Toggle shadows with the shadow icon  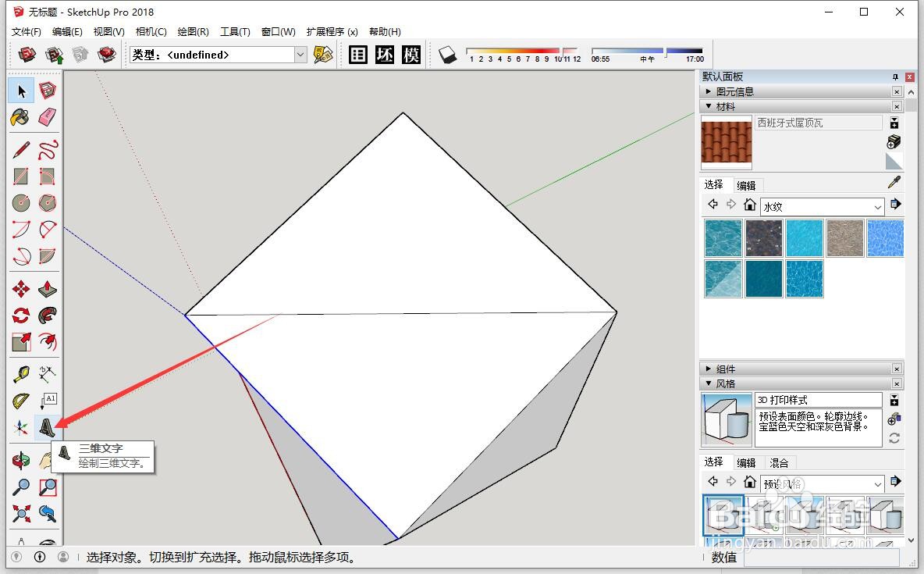click(x=447, y=55)
